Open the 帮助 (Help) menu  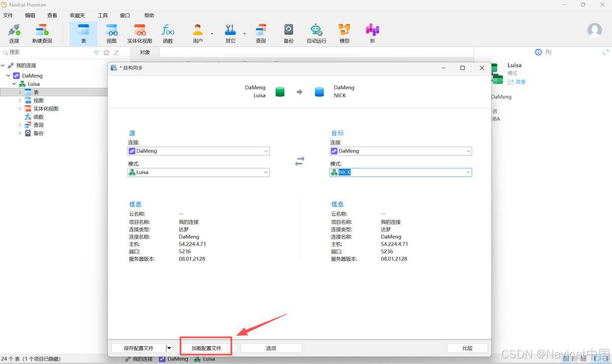point(149,15)
